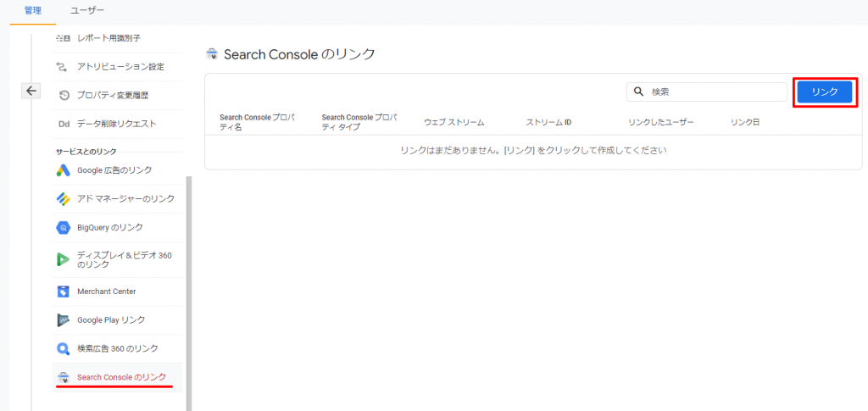The image size is (868, 411).
Task: Click the Search Ads 360 magnifier icon
Action: coord(63,349)
